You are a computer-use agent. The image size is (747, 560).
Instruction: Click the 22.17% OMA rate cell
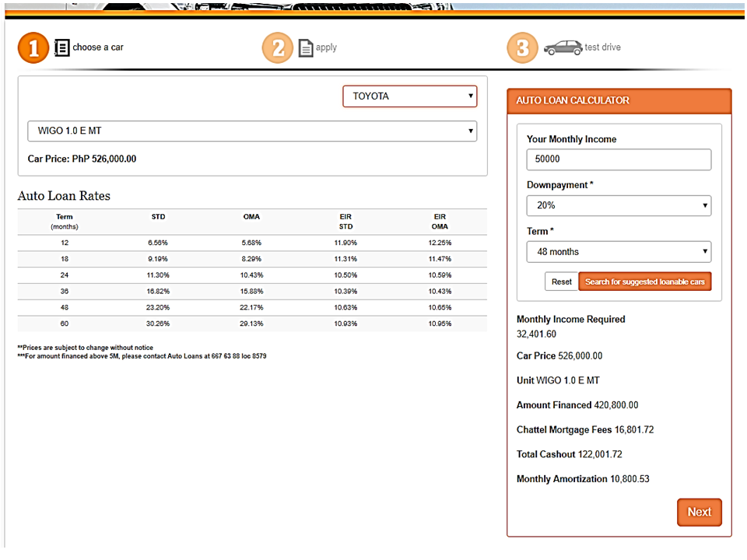251,308
